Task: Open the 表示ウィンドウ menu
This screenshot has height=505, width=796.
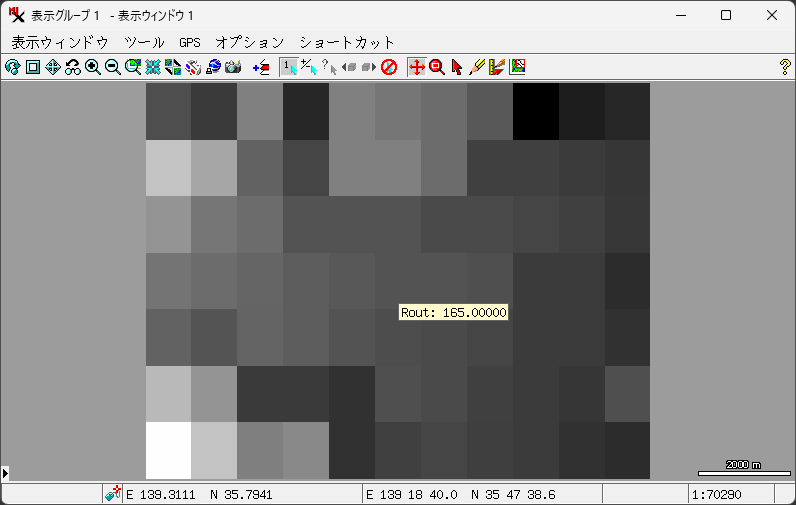Action: click(x=59, y=42)
